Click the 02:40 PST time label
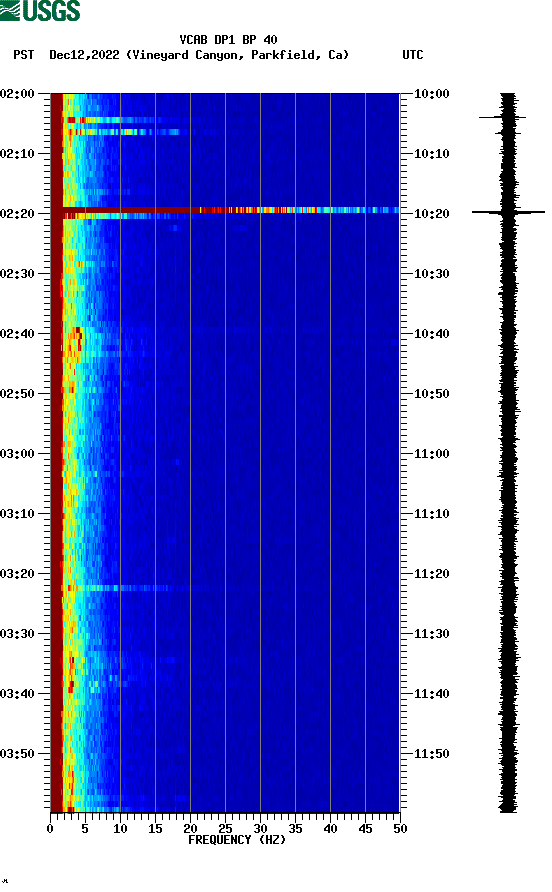Viewport: 552px width, 892px height. [17, 334]
